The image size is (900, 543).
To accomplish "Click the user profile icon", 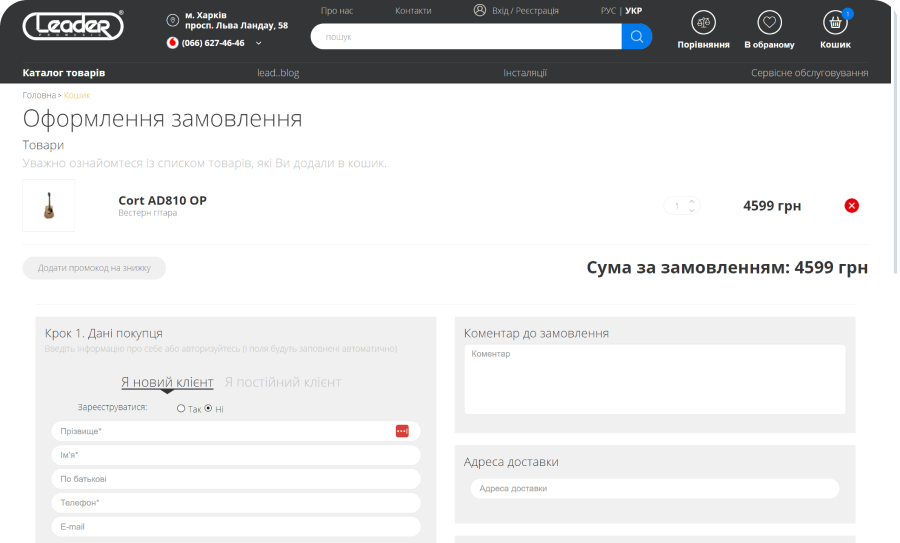I will 480,10.
